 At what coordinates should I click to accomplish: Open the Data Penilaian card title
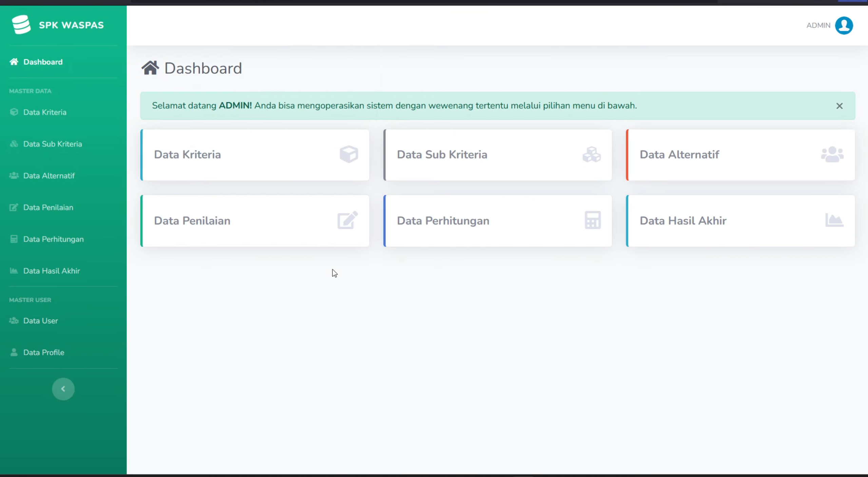192,221
